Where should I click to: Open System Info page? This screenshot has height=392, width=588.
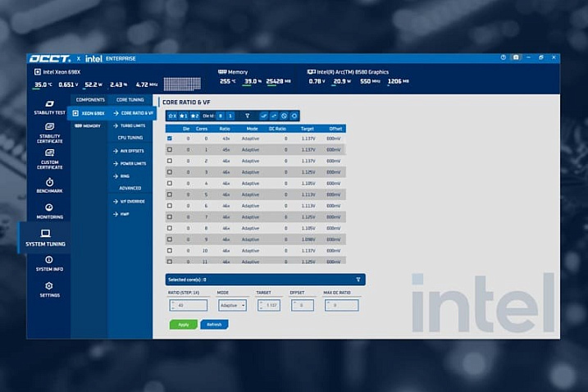pos(49,264)
